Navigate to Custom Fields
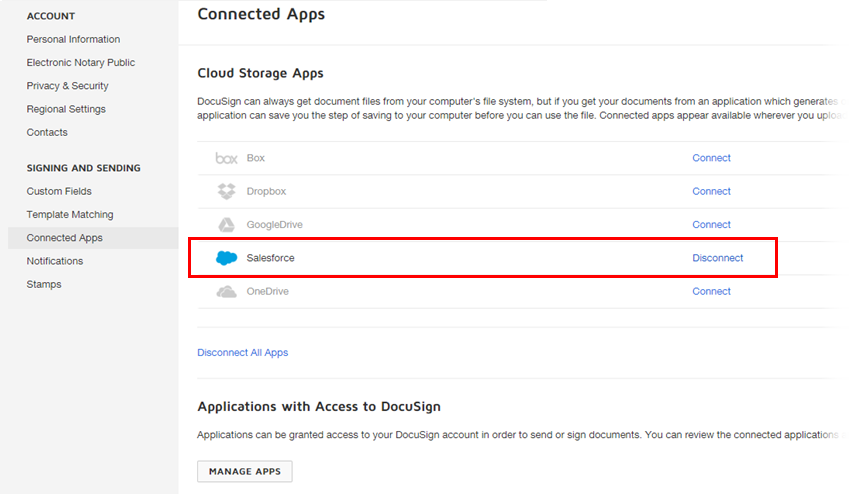Screen dimensions: 850x494 tap(59, 191)
